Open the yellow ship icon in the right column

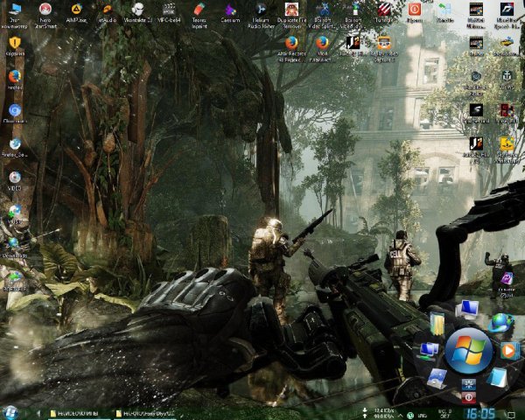[x=507, y=150]
